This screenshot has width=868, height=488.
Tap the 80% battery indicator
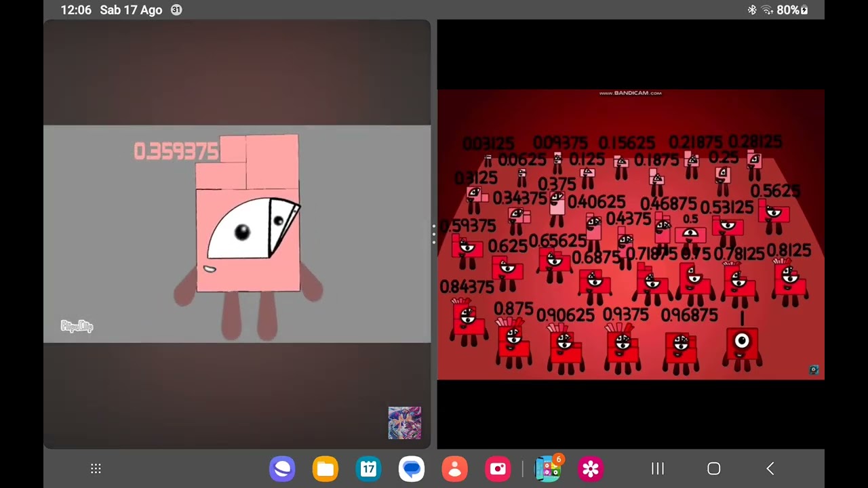tap(792, 10)
